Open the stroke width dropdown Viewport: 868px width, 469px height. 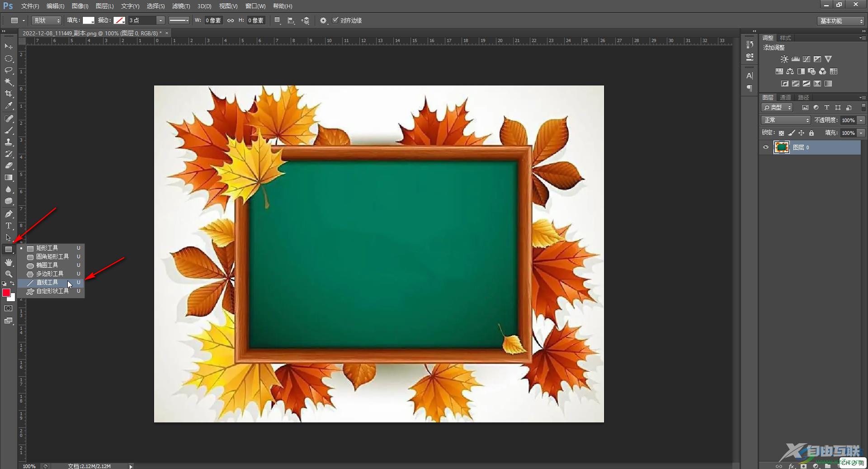point(160,20)
